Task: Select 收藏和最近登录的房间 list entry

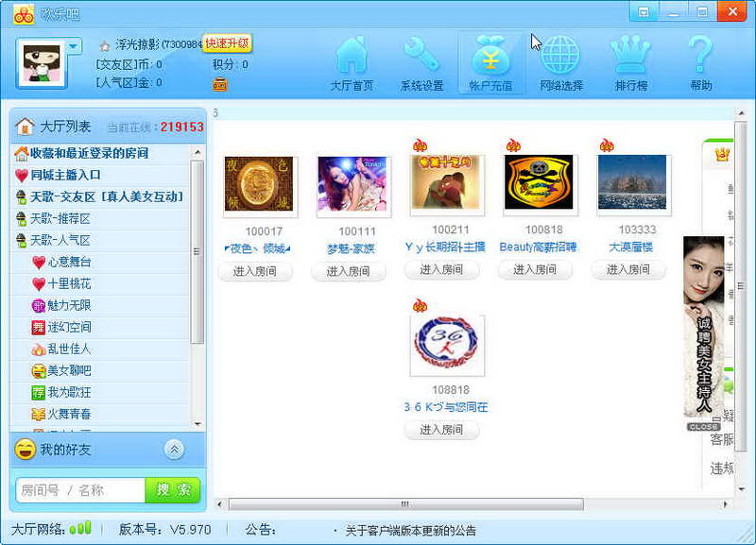Action: point(88,153)
